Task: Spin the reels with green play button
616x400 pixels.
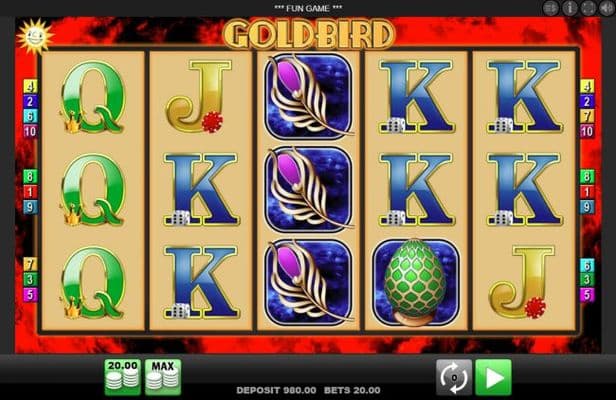Action: (493, 377)
